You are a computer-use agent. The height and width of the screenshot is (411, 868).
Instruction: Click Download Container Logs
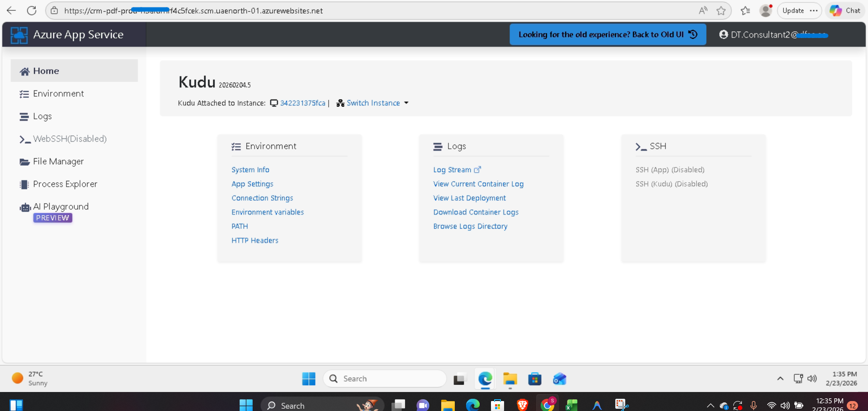coord(476,212)
